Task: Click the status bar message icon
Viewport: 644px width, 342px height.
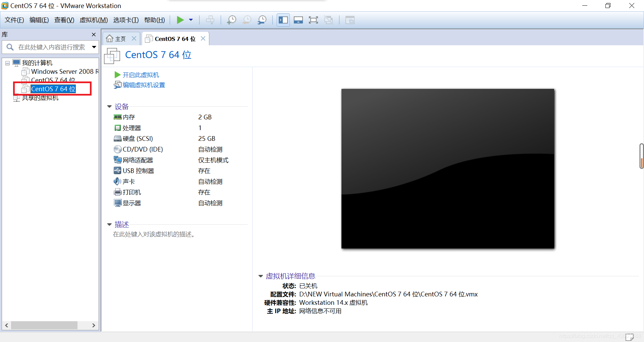Action: [630, 337]
